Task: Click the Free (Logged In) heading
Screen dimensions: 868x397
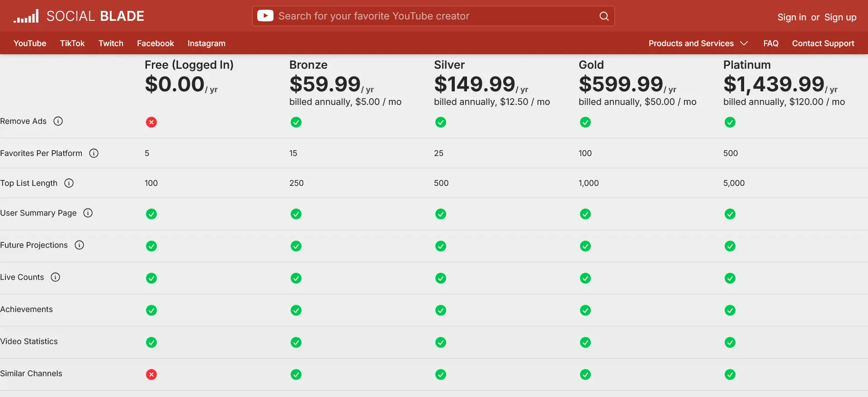Action: (x=189, y=65)
